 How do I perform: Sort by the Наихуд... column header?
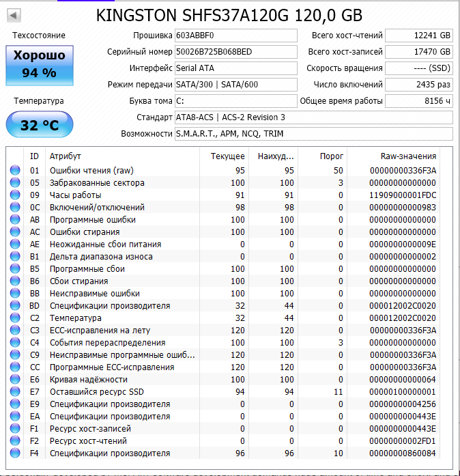click(274, 156)
